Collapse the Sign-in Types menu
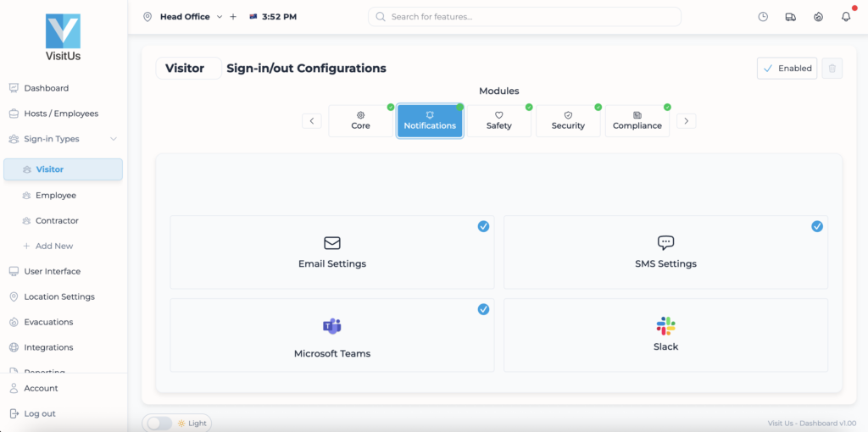868x432 pixels. pyautogui.click(x=114, y=139)
